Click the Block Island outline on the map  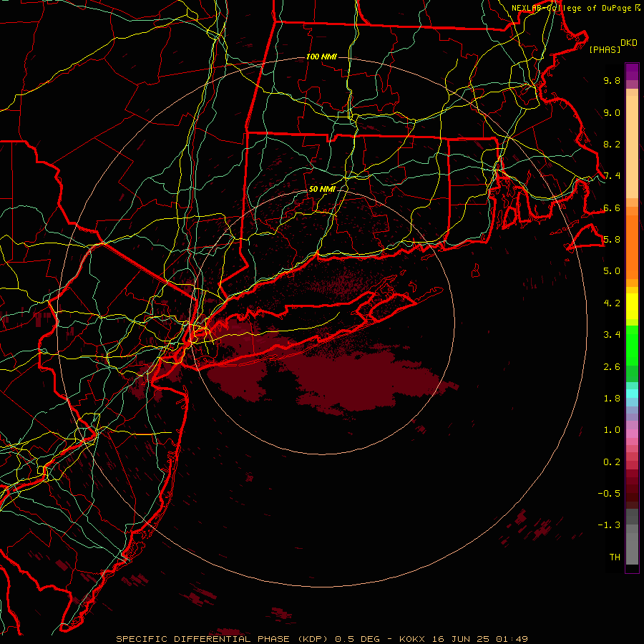click(476, 270)
